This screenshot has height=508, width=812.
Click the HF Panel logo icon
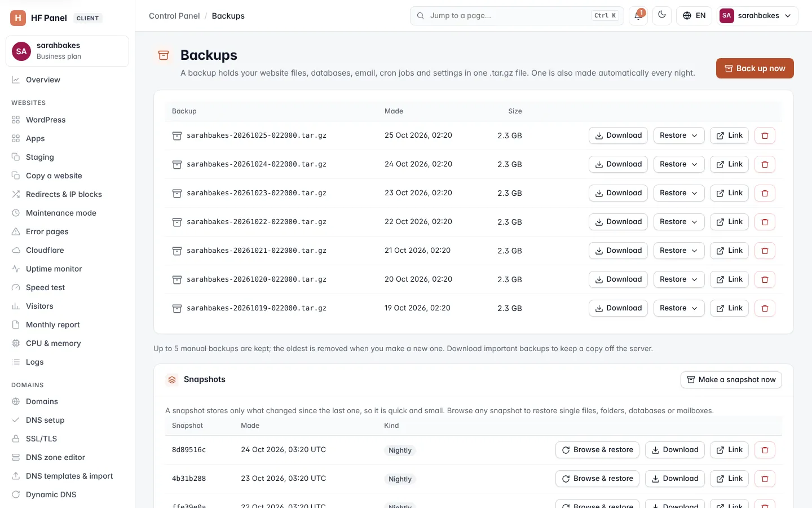[x=18, y=18]
